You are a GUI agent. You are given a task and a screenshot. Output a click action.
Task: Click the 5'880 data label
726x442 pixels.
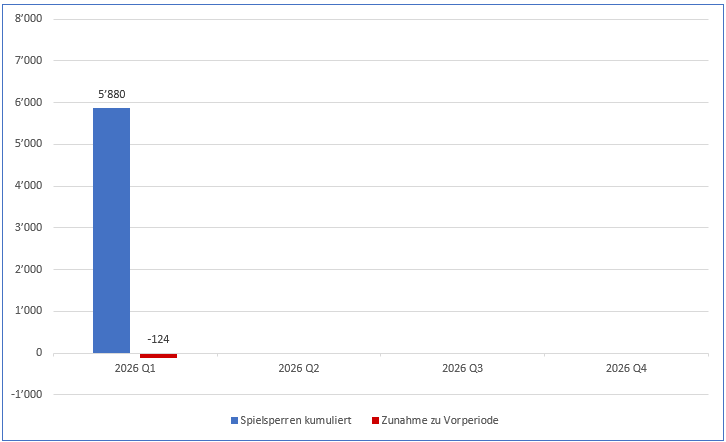tap(112, 94)
